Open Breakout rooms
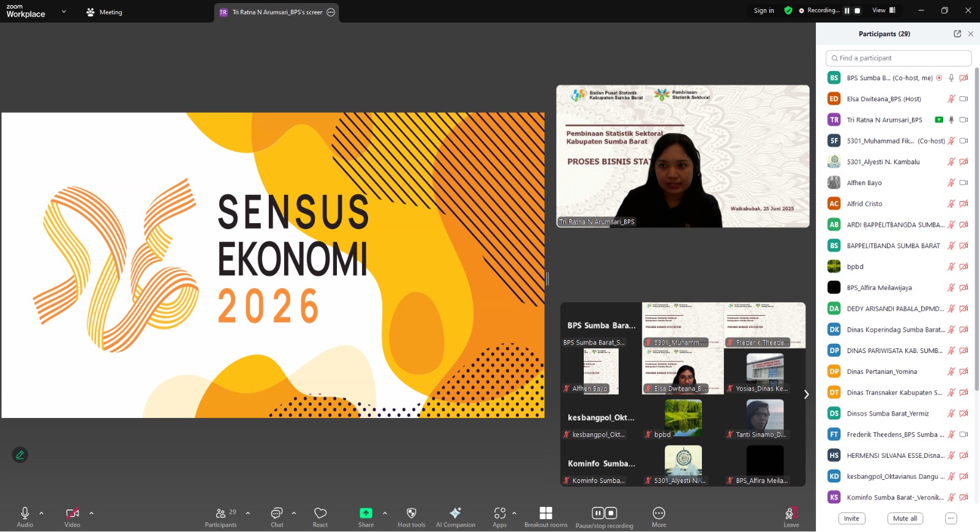Viewport: 980px width, 532px height. point(546,514)
